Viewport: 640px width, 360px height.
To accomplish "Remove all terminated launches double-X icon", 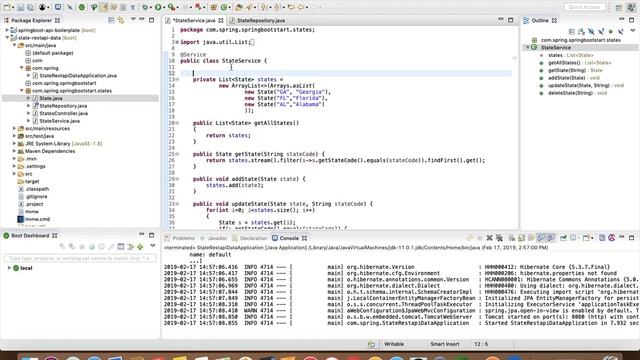I will click(x=499, y=238).
